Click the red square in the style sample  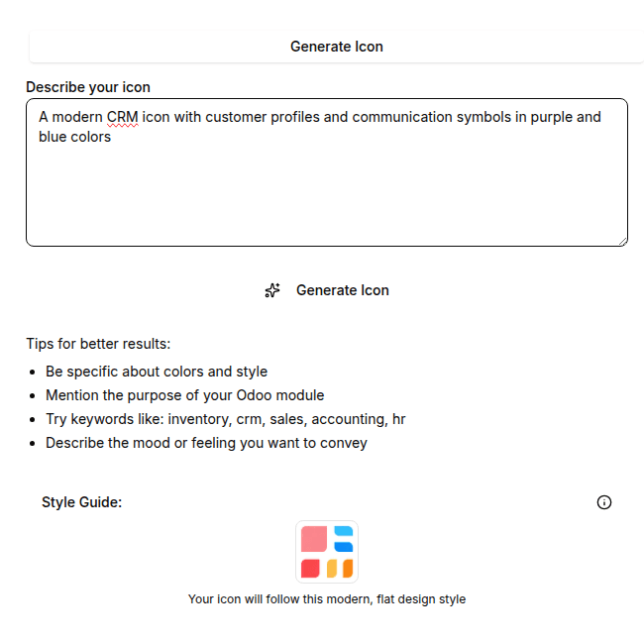coord(311,568)
